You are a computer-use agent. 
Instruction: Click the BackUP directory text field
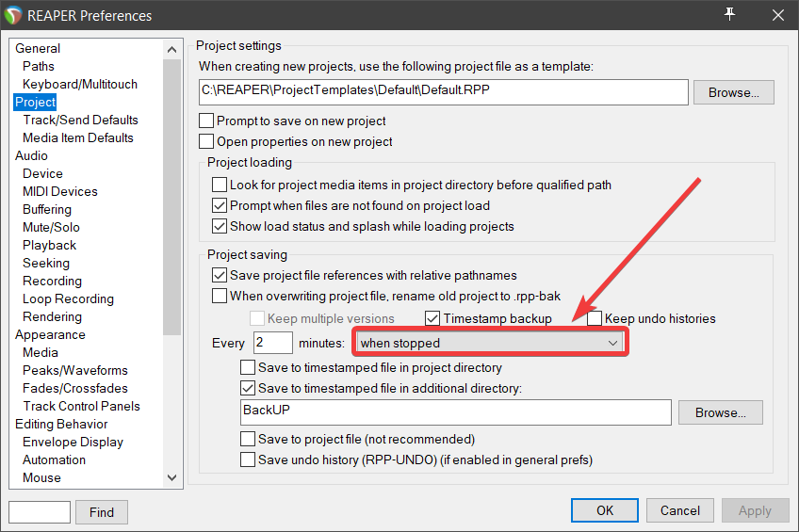(456, 411)
